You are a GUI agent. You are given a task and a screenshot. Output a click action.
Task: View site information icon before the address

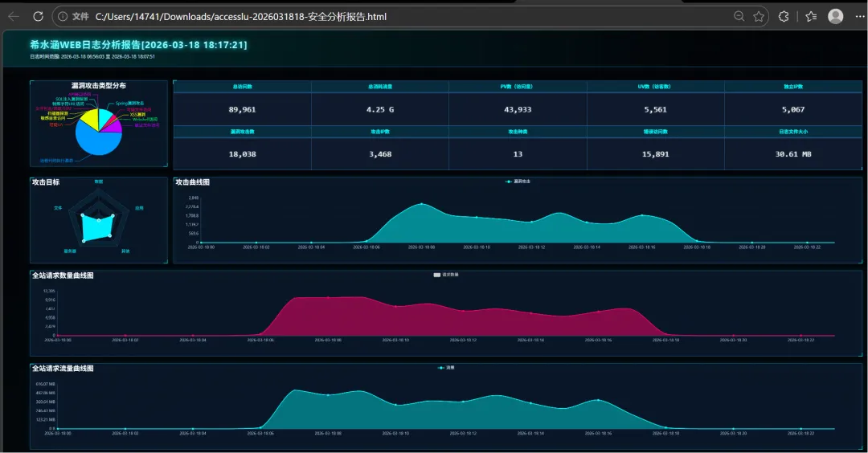pyautogui.click(x=63, y=17)
